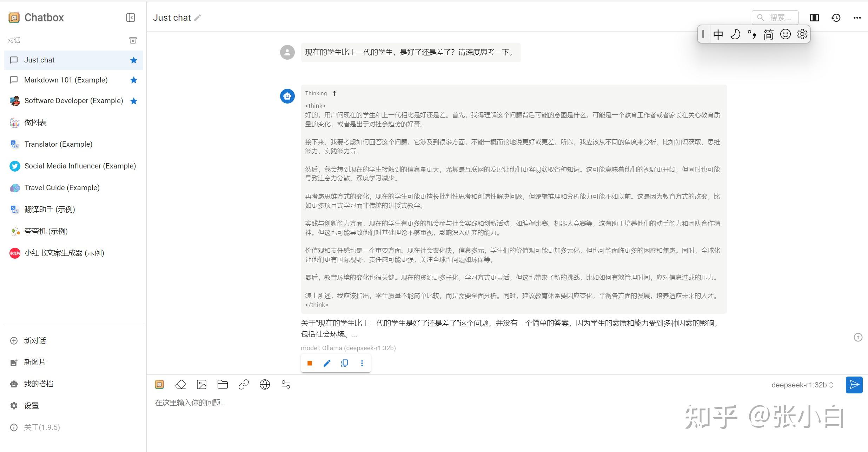Open the Just chat conversation
Screen dimensions: 868x452
pyautogui.click(x=74, y=60)
